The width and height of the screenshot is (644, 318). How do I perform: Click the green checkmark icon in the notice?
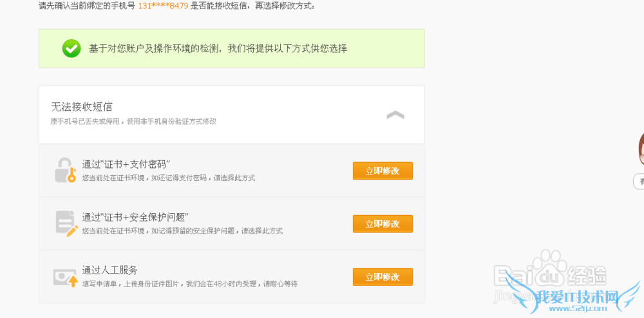point(71,48)
